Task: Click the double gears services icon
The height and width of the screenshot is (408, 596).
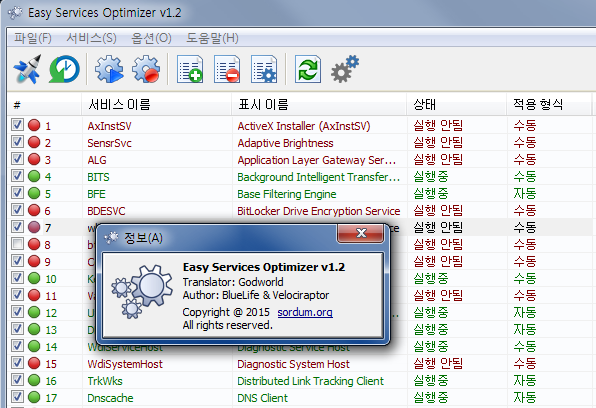Action: point(345,69)
